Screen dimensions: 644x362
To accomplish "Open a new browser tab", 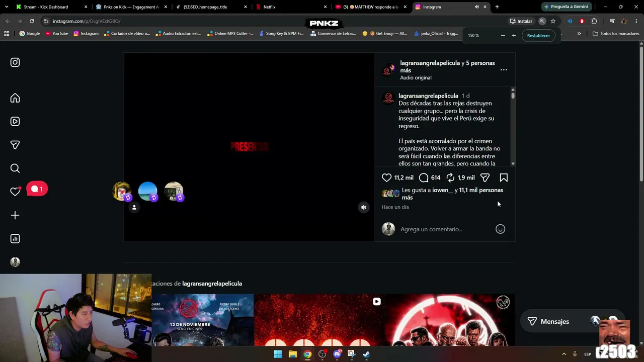I will [x=497, y=7].
